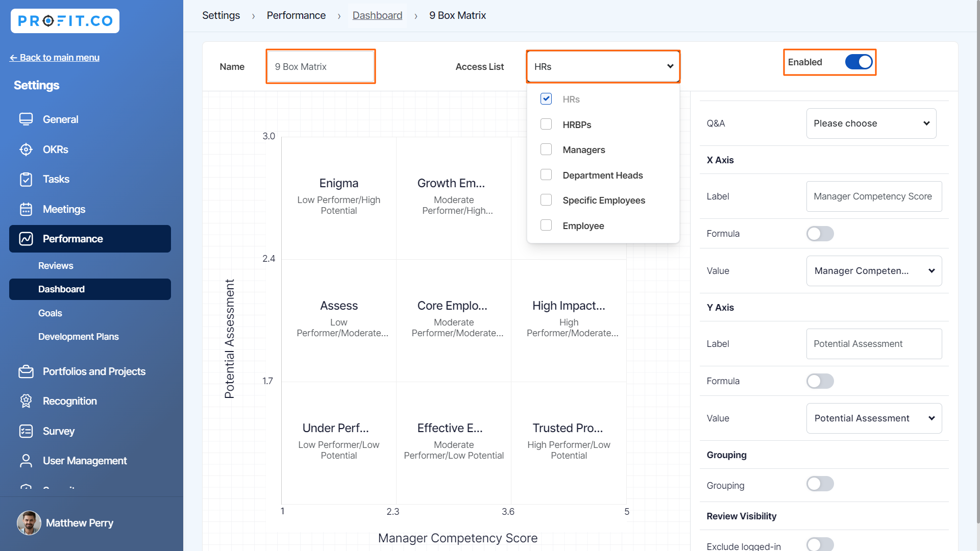Follow the Back to main menu link

pyautogui.click(x=54, y=57)
